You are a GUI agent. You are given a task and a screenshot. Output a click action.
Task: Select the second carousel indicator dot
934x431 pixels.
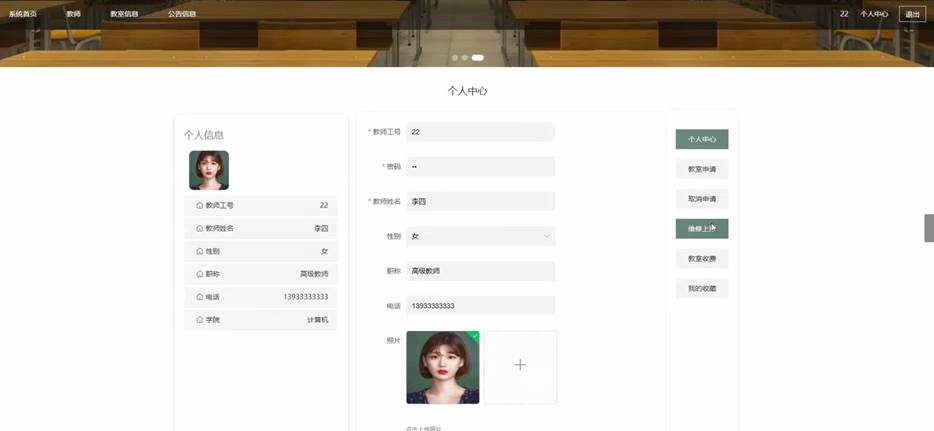pyautogui.click(x=465, y=58)
